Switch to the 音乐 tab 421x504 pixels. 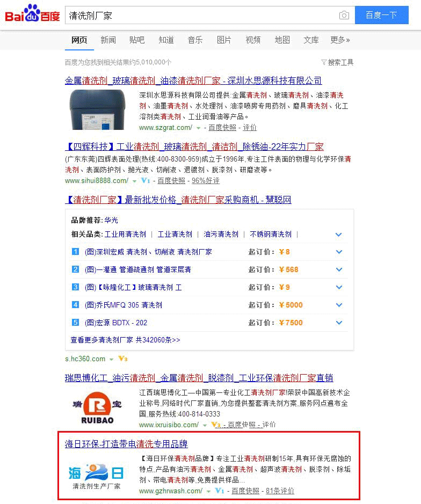coord(195,40)
